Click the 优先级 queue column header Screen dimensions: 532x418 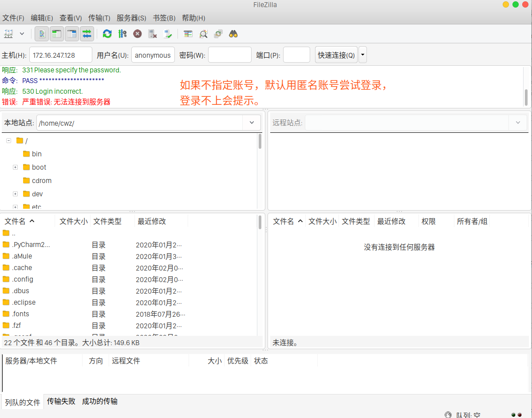(237, 361)
